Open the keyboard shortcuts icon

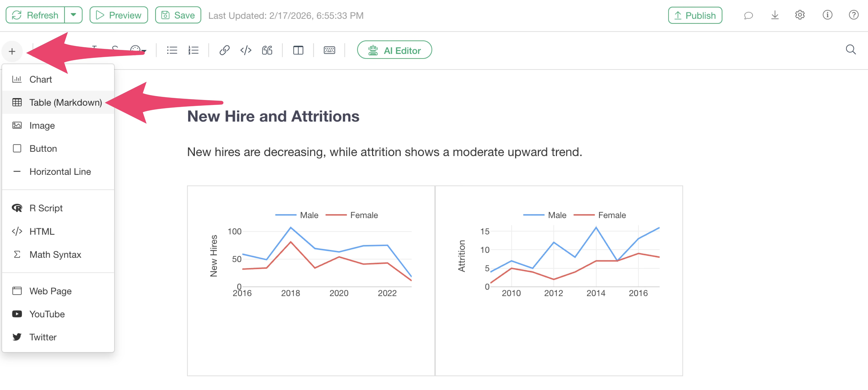[329, 50]
